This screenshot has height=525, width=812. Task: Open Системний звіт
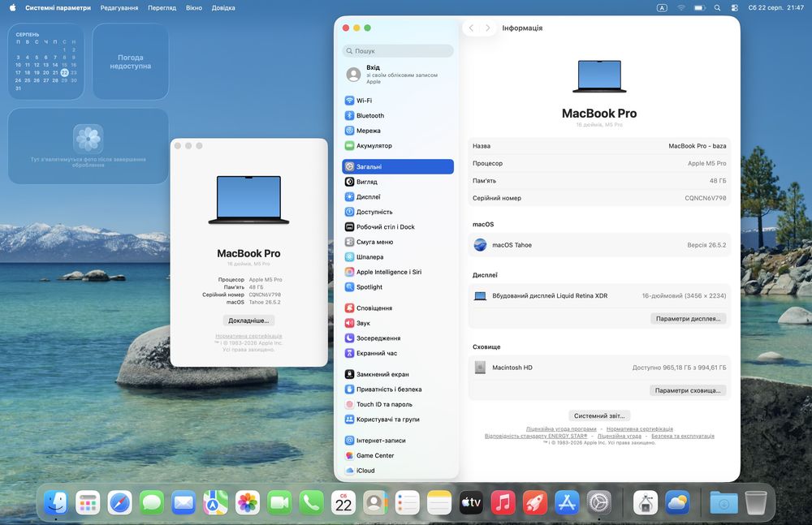click(599, 415)
